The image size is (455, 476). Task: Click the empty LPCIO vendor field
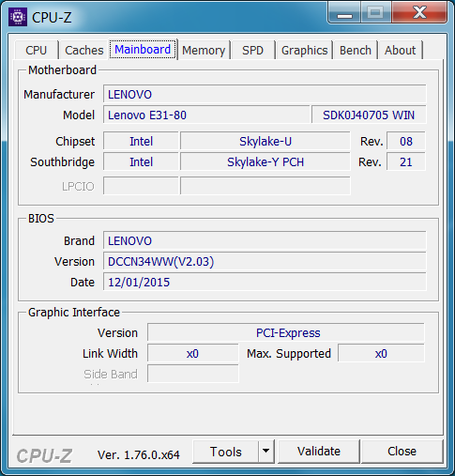click(x=141, y=186)
